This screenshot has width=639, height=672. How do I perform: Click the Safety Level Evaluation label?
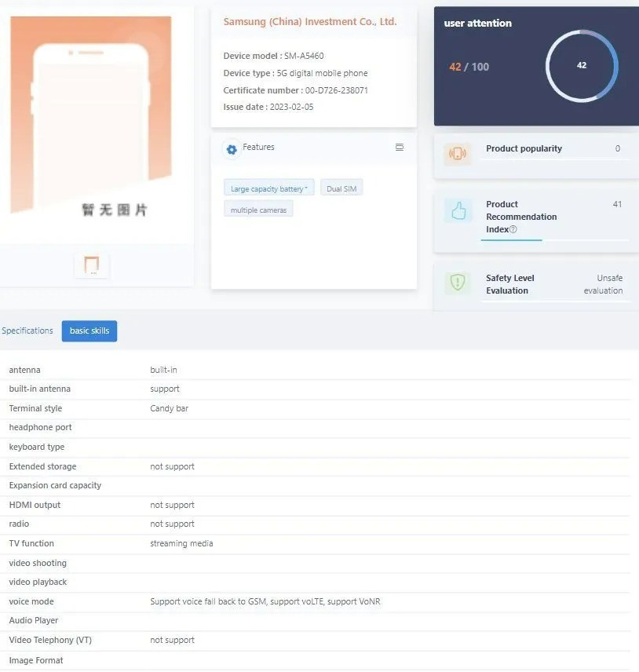509,284
